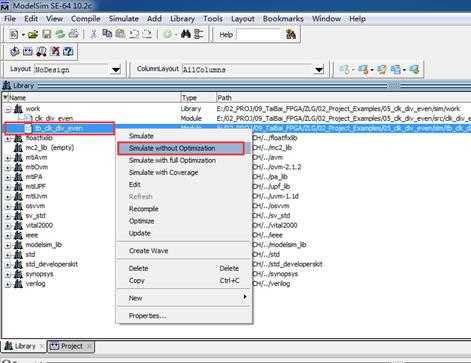Click the New file toolbar icon

pos(14,34)
